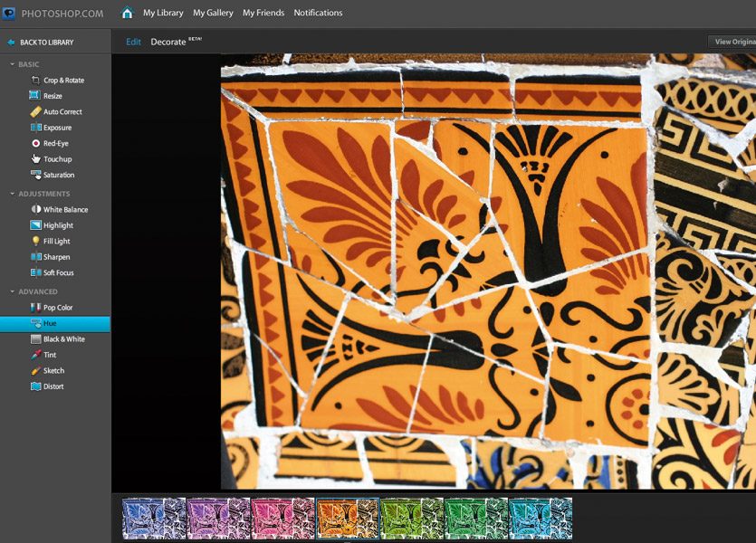Viewport: 756px width, 543px height.
Task: Open My Gallery in top menu
Action: coord(213,13)
